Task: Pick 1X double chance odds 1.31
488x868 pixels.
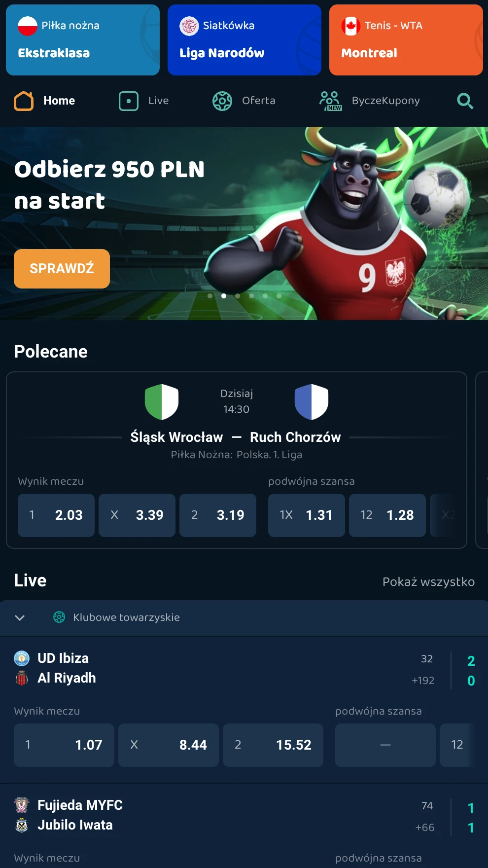Action: pos(307,515)
